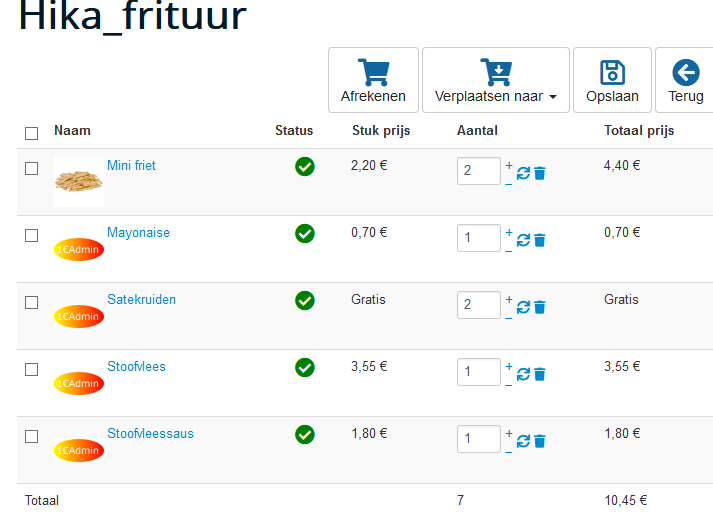Check the Mayonaise row checkbox
Screen dimensions: 713x521
point(32,235)
